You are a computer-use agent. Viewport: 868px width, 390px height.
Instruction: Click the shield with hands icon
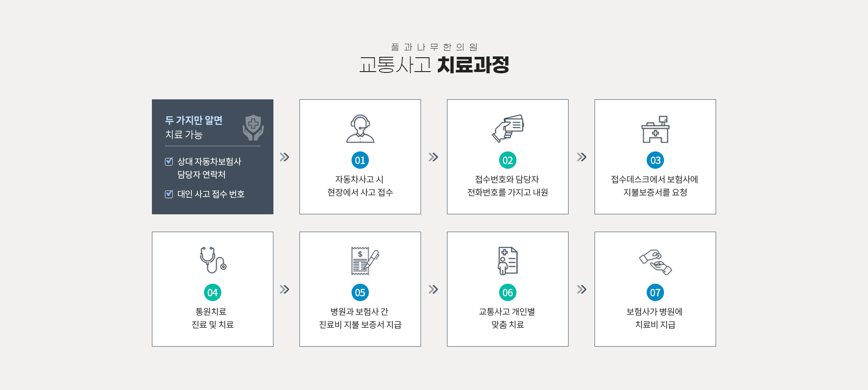[x=253, y=128]
